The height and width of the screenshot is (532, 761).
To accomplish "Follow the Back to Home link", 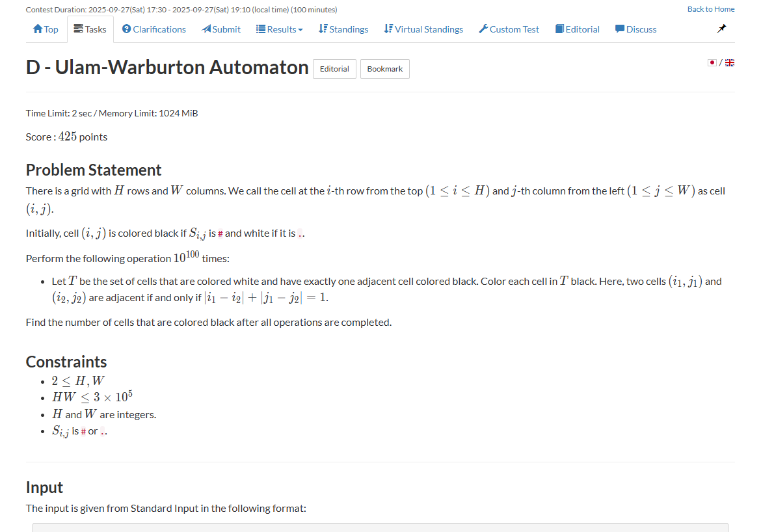I will [x=710, y=8].
